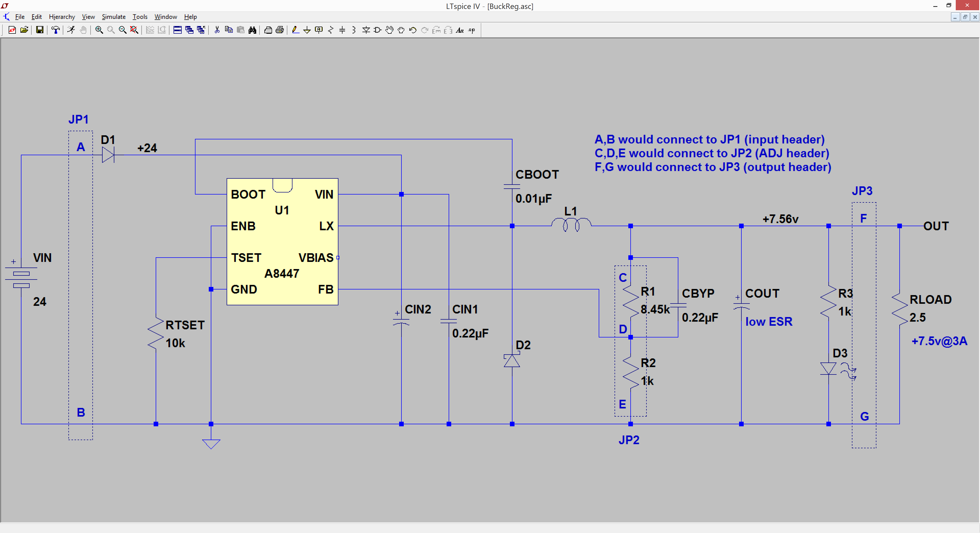The height and width of the screenshot is (533, 980).
Task: Click the L1 inductor symbol
Action: tap(571, 224)
